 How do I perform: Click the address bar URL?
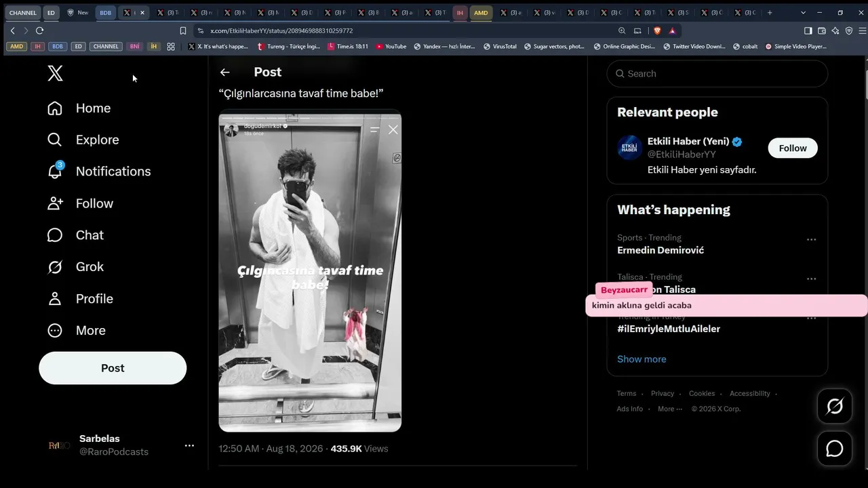tap(281, 30)
